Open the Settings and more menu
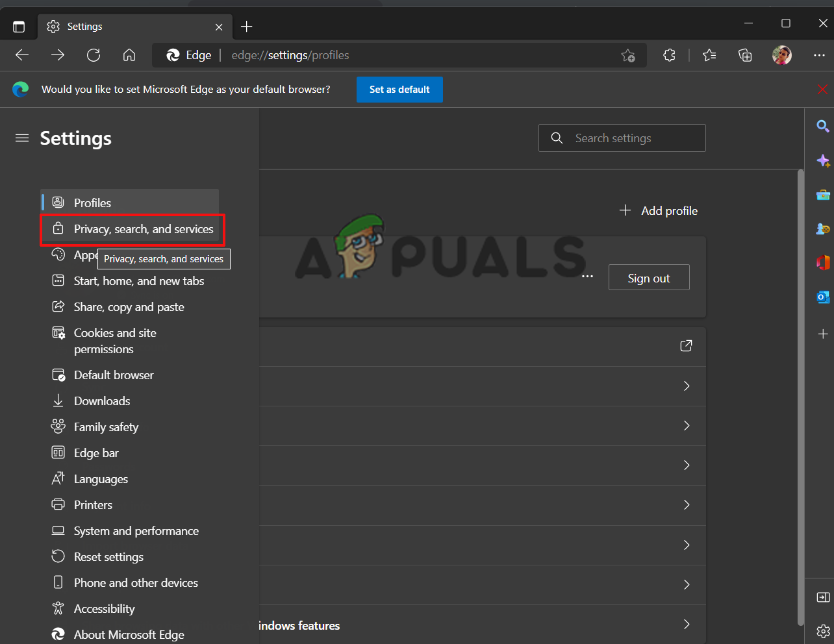The width and height of the screenshot is (834, 644). click(819, 55)
